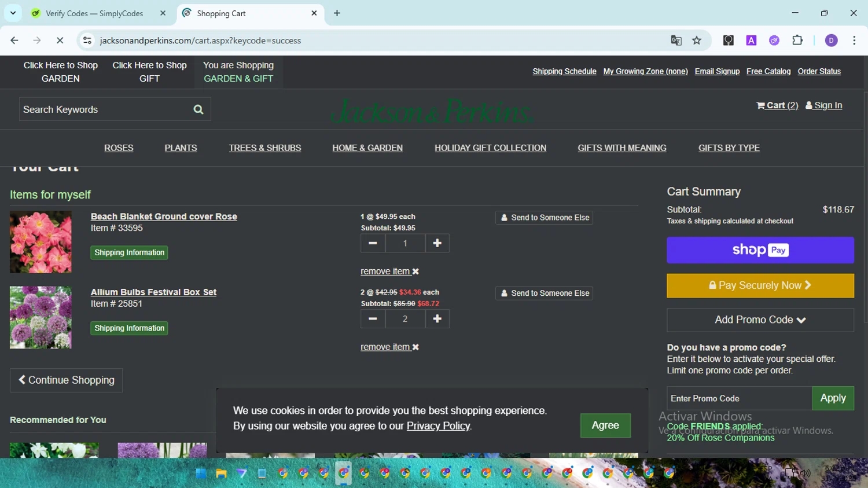Bookmark this page with star icon
Viewport: 868px width, 488px height.
click(697, 41)
